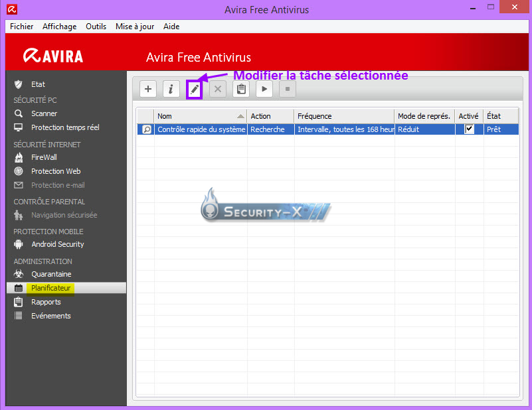The image size is (532, 410).
Task: Sort tasks by the Nom column
Action: tap(201, 116)
